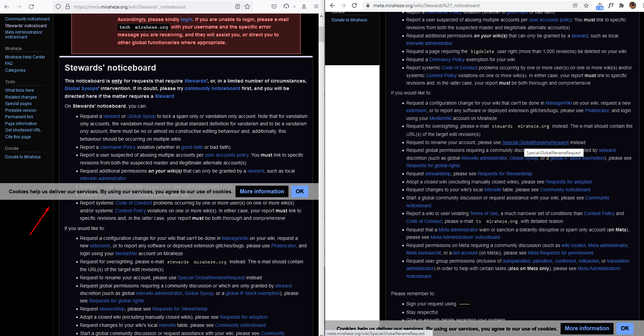
Task: Accept cookies with the OK button
Action: coord(300,191)
